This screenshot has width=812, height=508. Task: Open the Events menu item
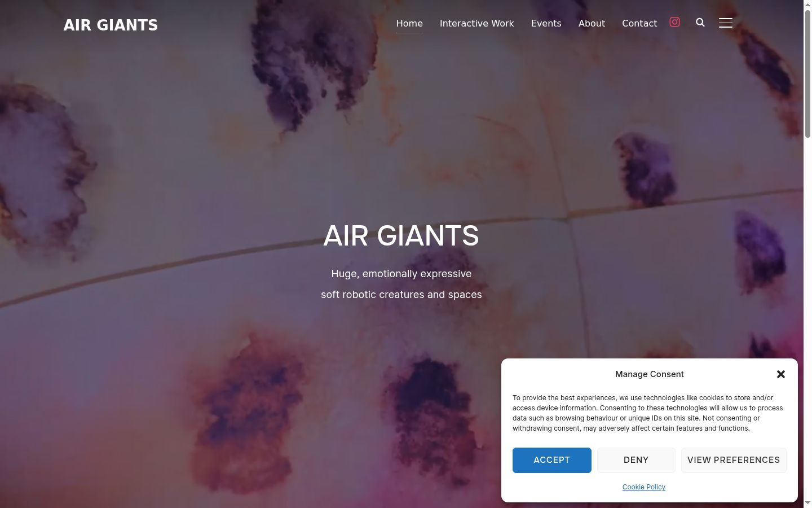point(546,23)
